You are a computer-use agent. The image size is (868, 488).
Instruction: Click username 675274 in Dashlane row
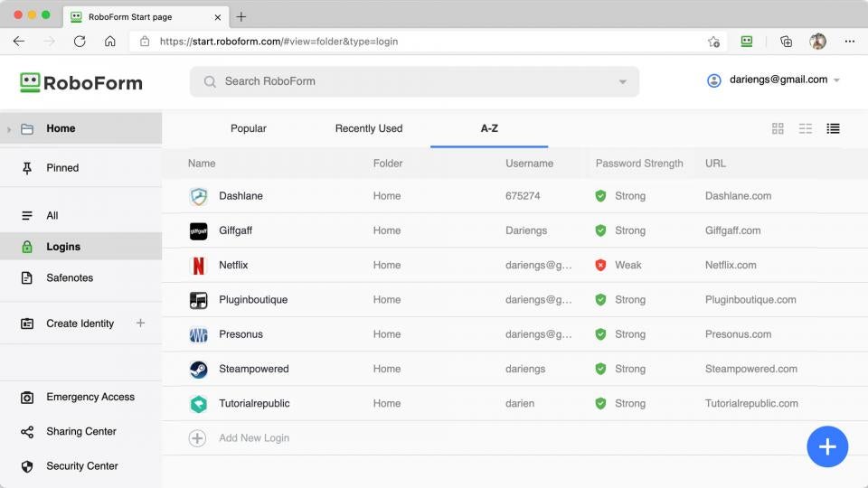pos(523,196)
